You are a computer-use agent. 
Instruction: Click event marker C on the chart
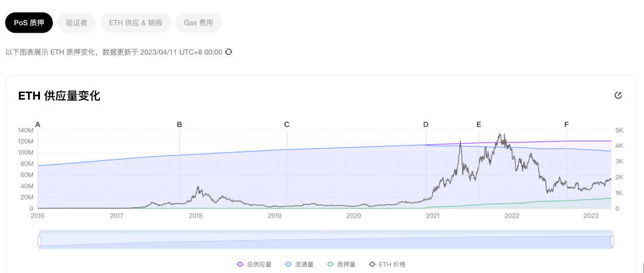click(x=287, y=125)
